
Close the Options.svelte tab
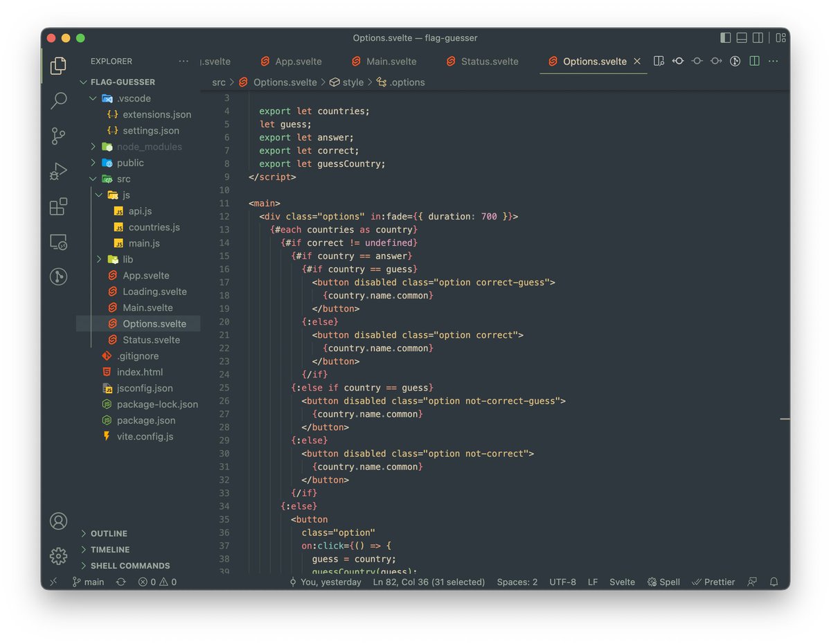(637, 61)
